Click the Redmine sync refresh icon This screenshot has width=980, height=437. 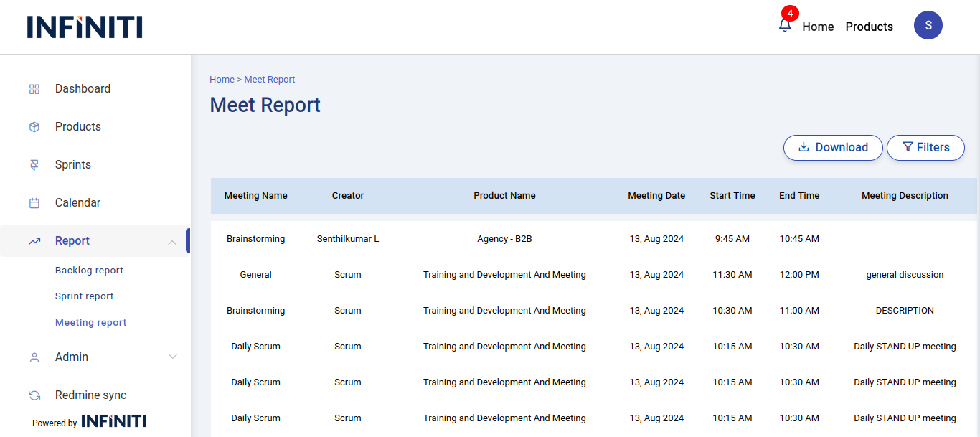(34, 395)
